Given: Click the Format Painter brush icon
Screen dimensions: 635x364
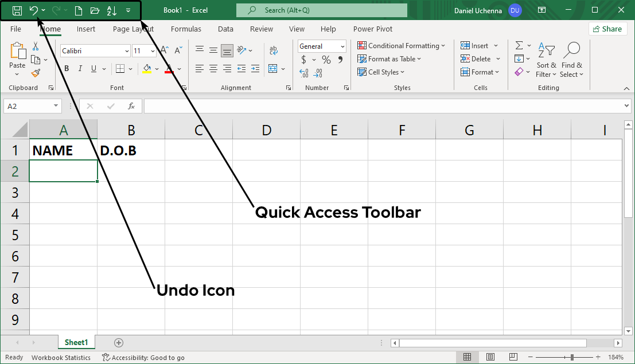Looking at the screenshot, I should 36,73.
